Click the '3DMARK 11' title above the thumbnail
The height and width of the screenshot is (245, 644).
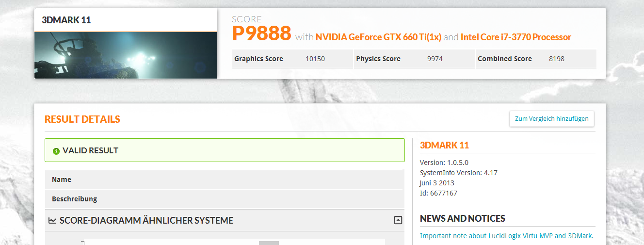click(x=66, y=20)
